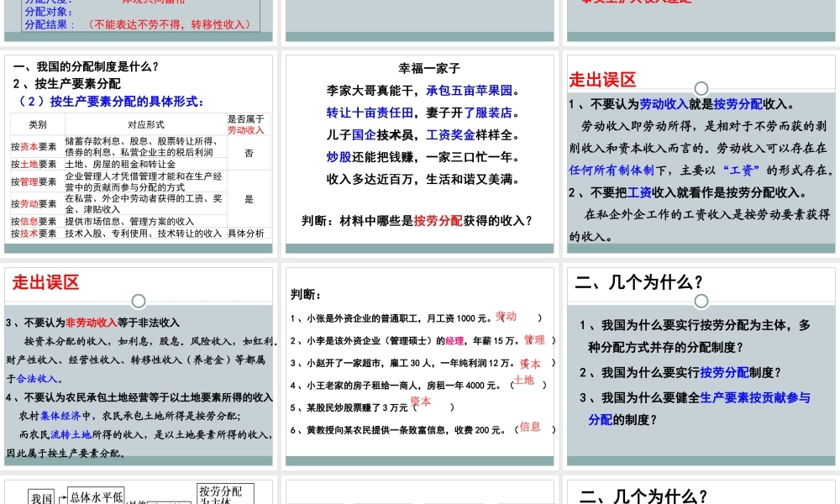The height and width of the screenshot is (504, 840).
Task: Click the line '1、不要认为劳动收入就是按劳分配收入。'
Action: pos(683,104)
